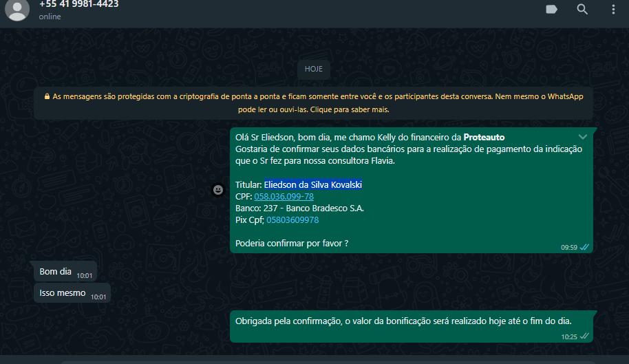Click double checkmarks on 10:25 message

(x=585, y=336)
